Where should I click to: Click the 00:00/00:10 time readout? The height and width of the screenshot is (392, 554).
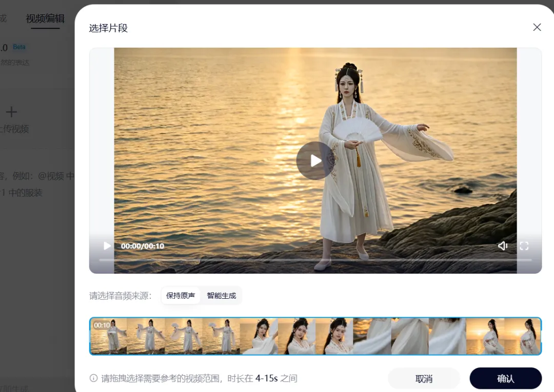pos(143,246)
